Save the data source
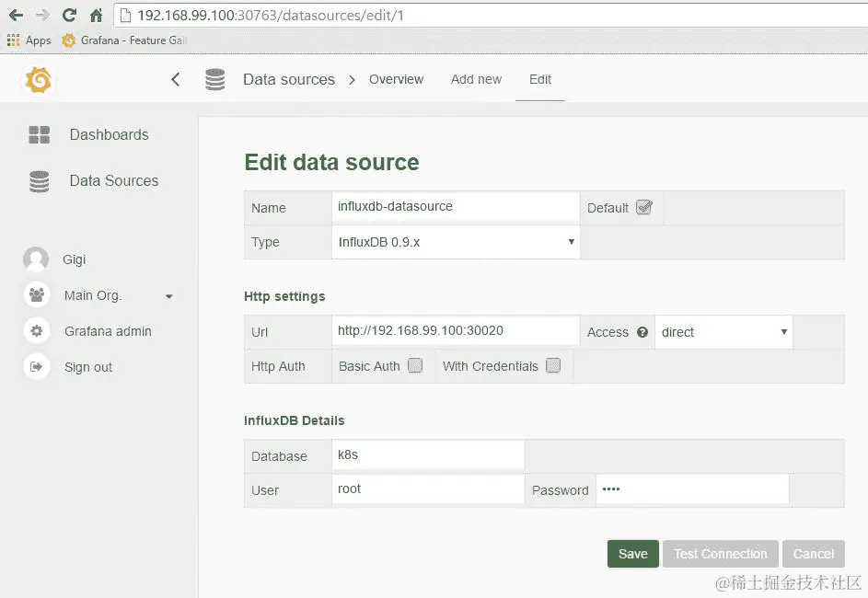The width and height of the screenshot is (868, 598). click(x=632, y=554)
